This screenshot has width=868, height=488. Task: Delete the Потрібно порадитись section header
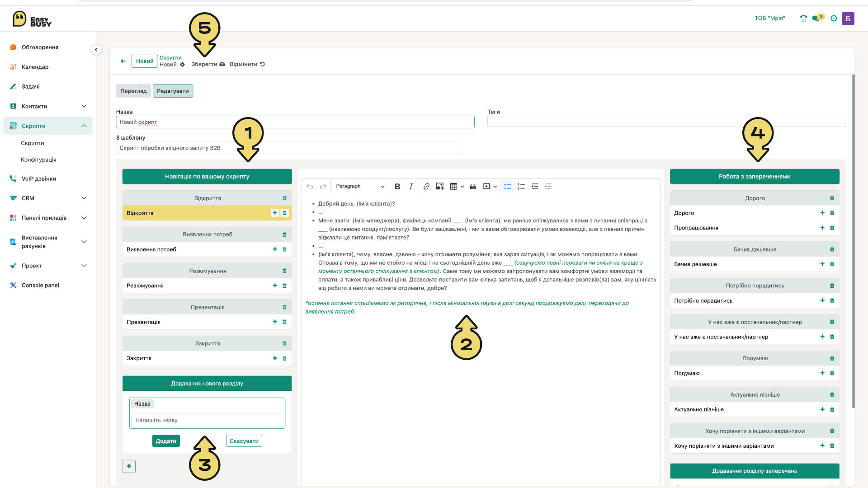pos(832,286)
